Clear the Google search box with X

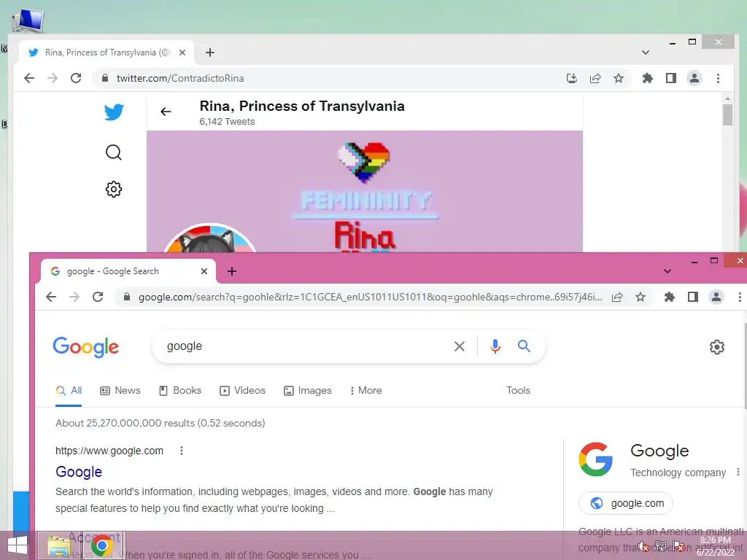click(x=460, y=346)
